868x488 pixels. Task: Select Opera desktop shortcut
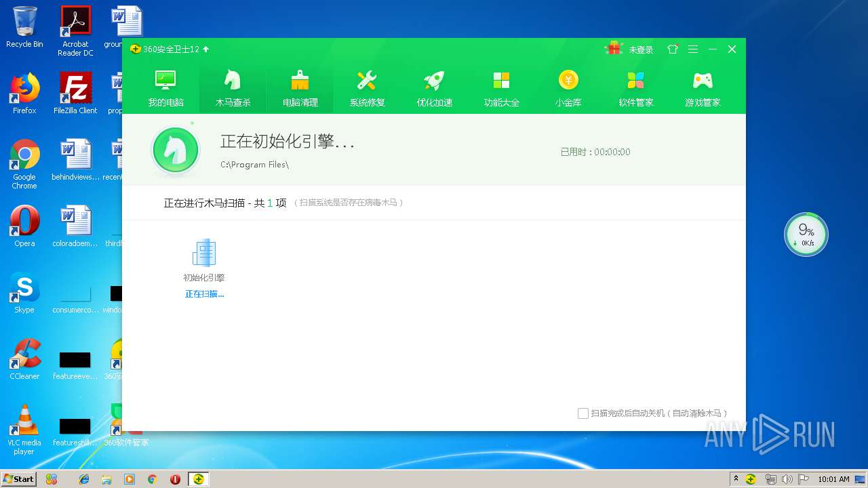pyautogui.click(x=24, y=226)
